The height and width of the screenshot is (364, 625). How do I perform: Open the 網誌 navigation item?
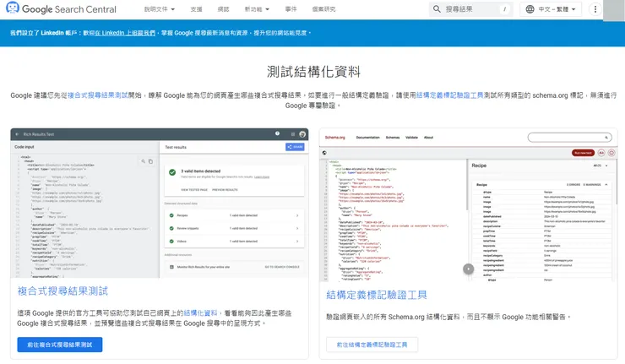point(223,9)
